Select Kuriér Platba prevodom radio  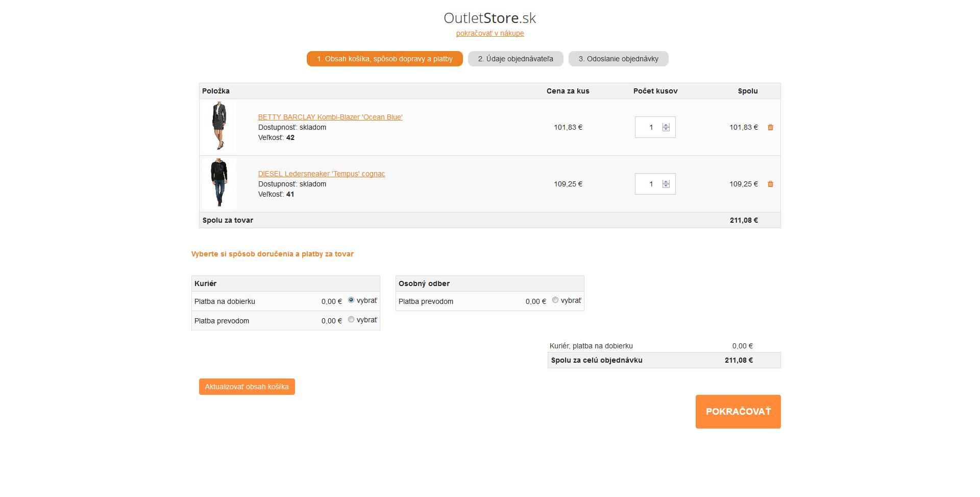(351, 319)
